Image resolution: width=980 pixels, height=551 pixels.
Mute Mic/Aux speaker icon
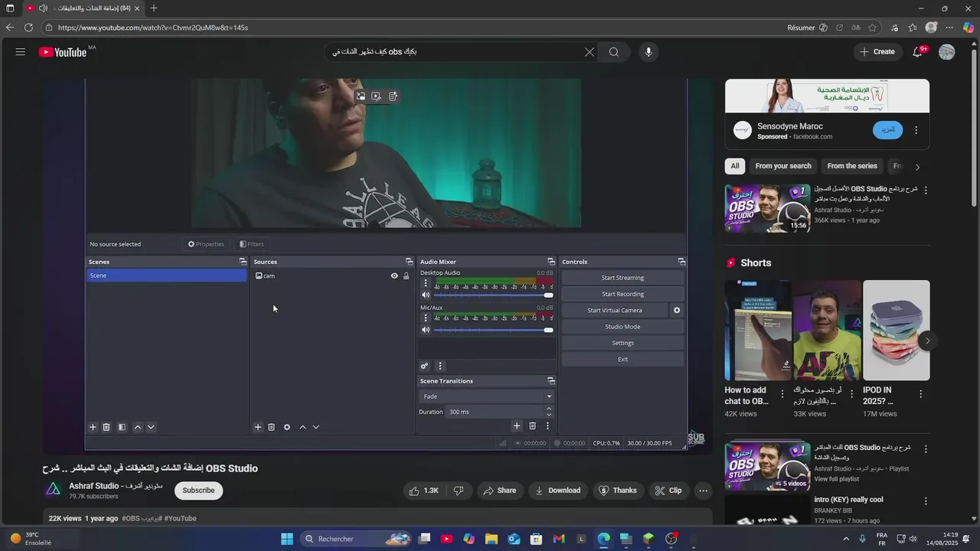click(x=426, y=330)
